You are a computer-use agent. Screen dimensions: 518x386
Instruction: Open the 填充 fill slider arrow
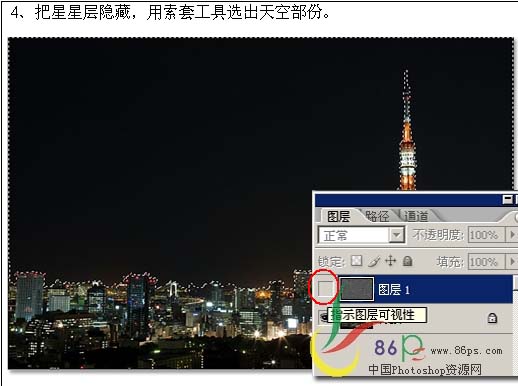[512, 261]
